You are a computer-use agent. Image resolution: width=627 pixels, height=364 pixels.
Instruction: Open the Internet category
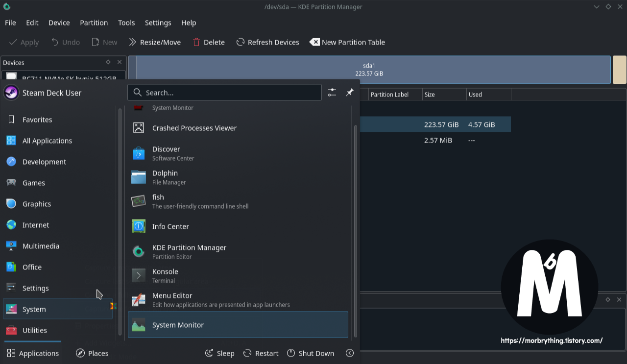[x=58, y=225]
